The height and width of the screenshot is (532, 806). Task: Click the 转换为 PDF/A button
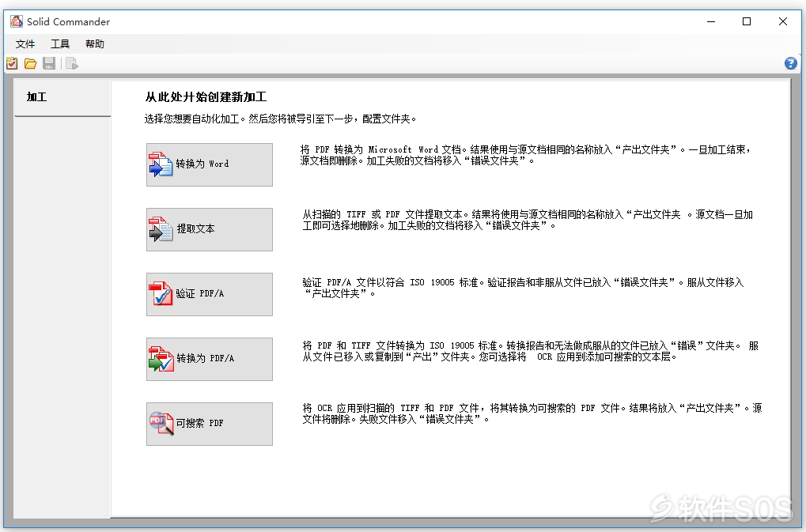(x=209, y=359)
